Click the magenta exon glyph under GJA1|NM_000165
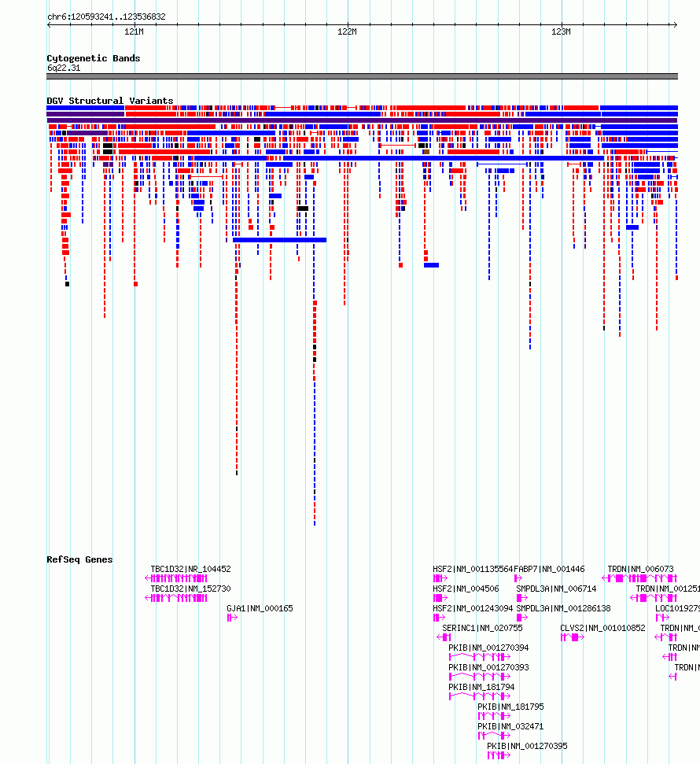700x764 pixels. click(232, 618)
